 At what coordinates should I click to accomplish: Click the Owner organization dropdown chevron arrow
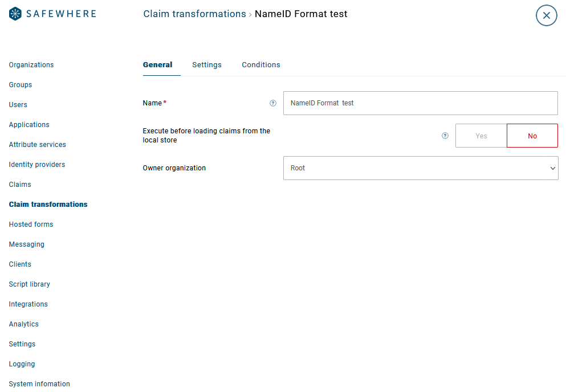(553, 168)
